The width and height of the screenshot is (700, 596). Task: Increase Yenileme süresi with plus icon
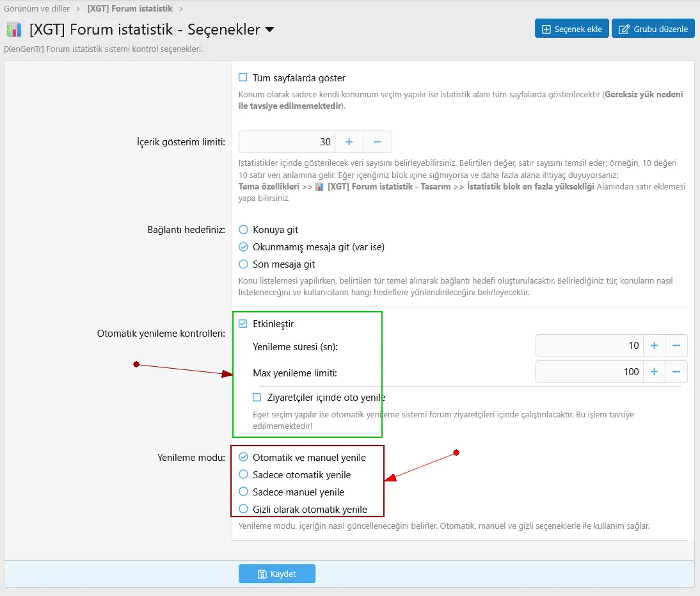pyautogui.click(x=654, y=345)
